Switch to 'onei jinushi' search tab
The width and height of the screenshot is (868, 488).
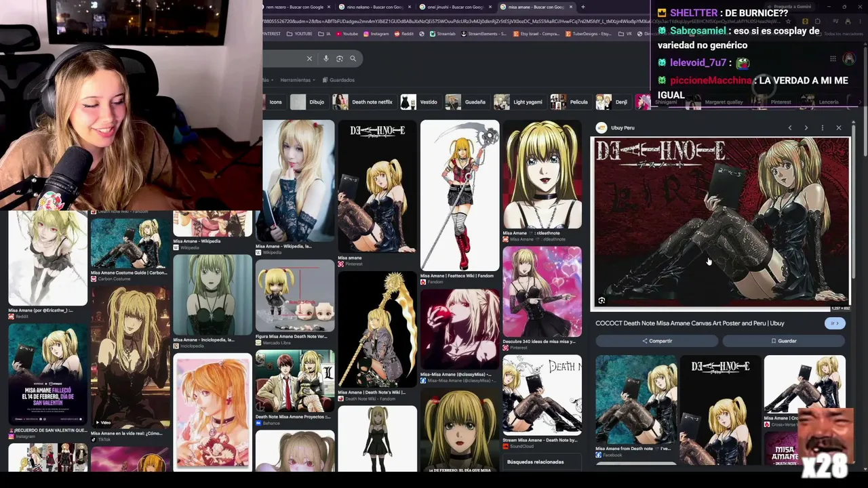(x=455, y=7)
